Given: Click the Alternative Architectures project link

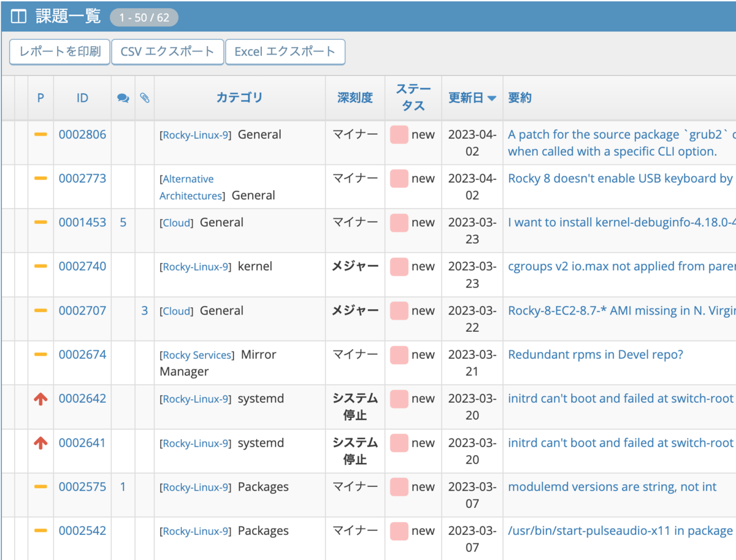Looking at the screenshot, I should (191, 188).
